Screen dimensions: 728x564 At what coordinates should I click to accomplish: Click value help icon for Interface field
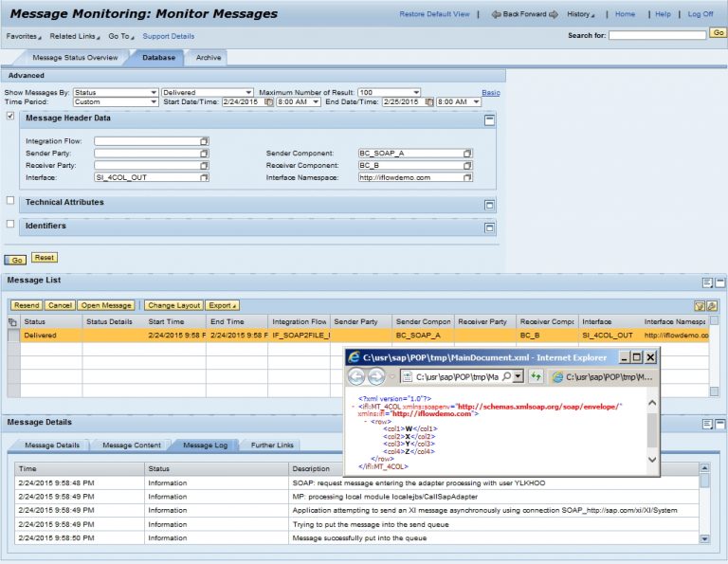click(x=204, y=177)
